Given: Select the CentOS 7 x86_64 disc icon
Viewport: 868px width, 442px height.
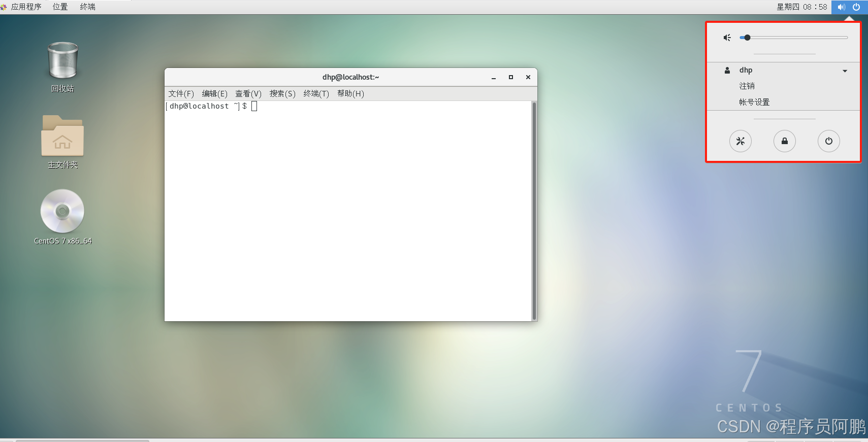Looking at the screenshot, I should point(62,211).
